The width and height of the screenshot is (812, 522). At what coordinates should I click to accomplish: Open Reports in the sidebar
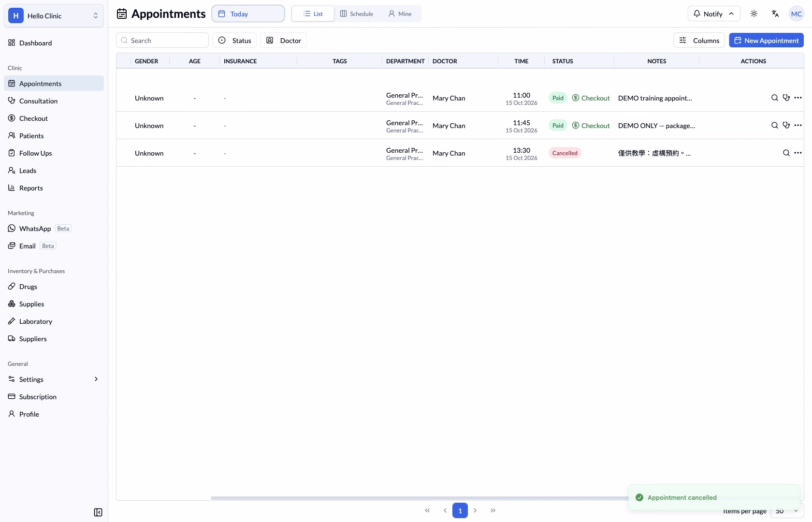[x=54, y=188]
